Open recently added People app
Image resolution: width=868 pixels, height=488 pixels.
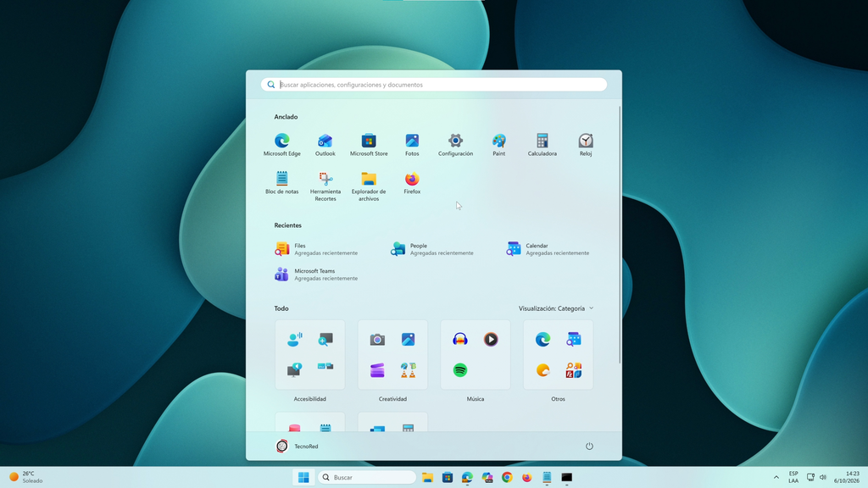[x=431, y=249]
